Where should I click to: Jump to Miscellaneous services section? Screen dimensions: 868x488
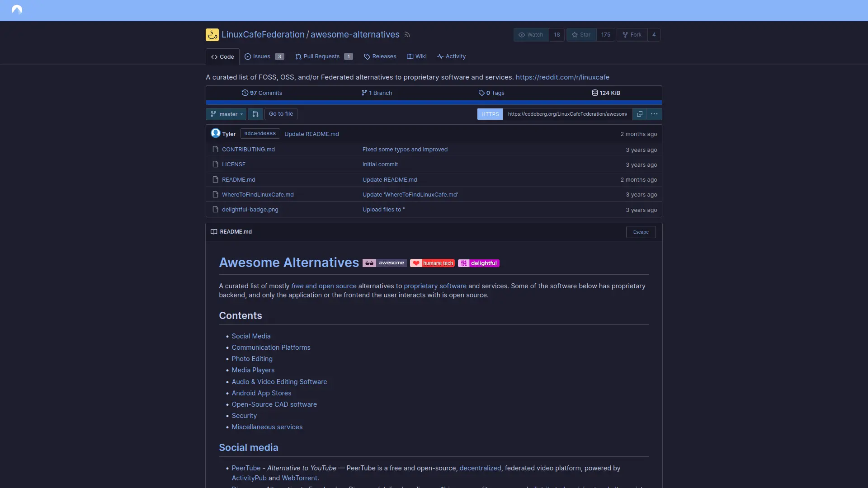coord(267,427)
